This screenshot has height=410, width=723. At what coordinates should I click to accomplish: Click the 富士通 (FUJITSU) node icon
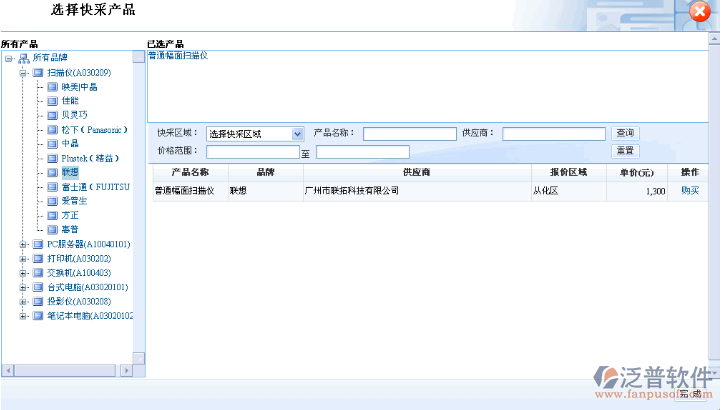pos(53,186)
